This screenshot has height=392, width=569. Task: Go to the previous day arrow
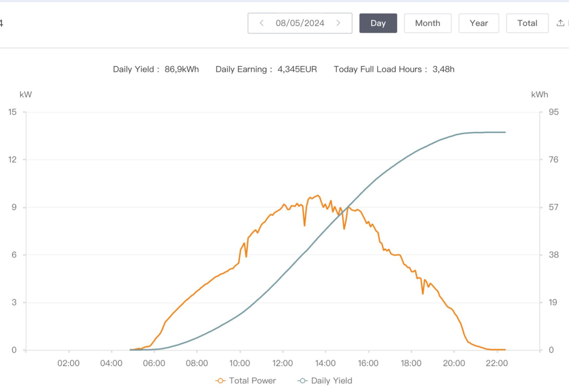click(262, 23)
